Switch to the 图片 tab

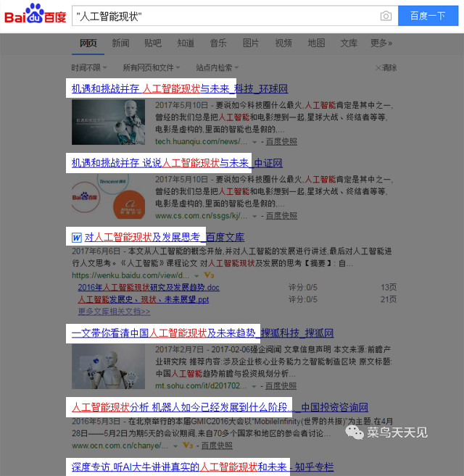pos(251,43)
